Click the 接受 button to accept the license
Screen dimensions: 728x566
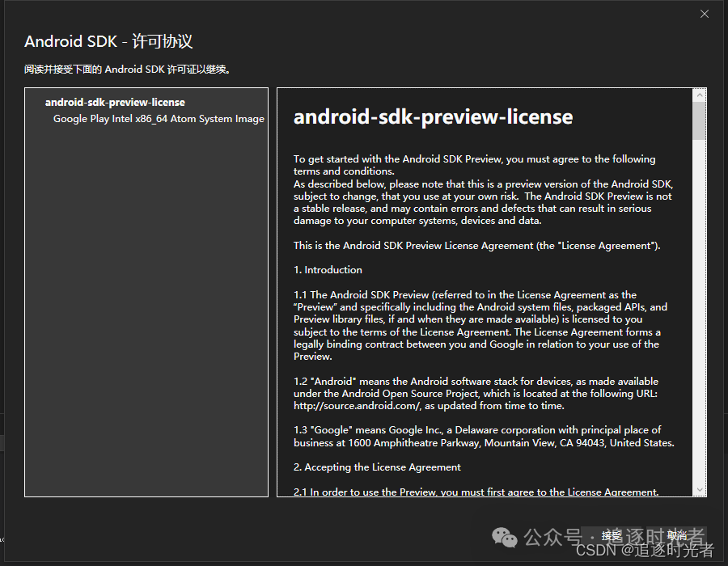tap(612, 535)
